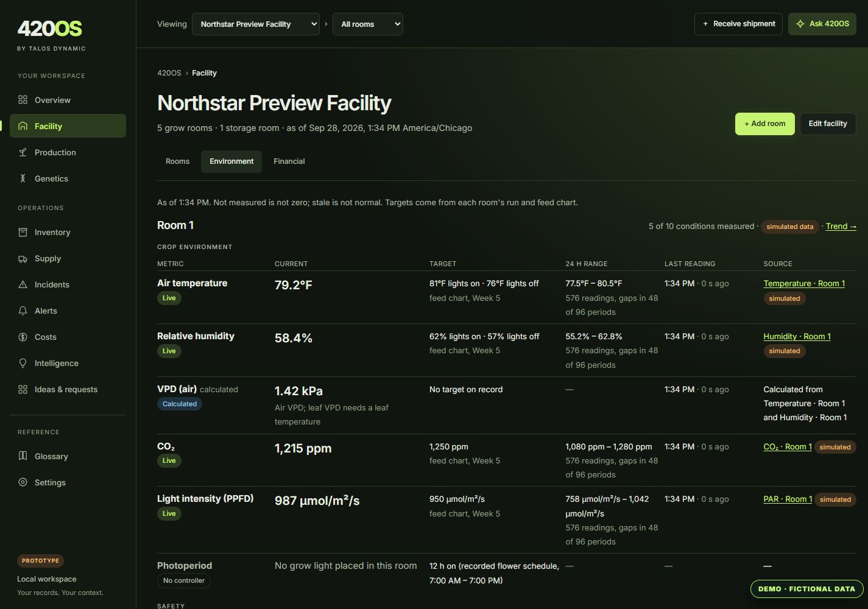The height and width of the screenshot is (609, 868).
Task: Click the Settings gear icon
Action: click(23, 482)
